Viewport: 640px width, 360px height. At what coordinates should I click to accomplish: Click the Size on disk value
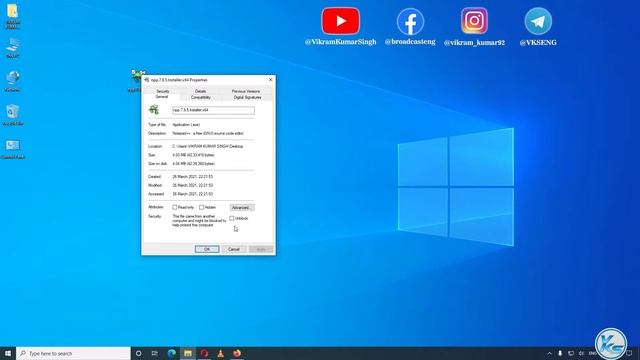point(193,164)
